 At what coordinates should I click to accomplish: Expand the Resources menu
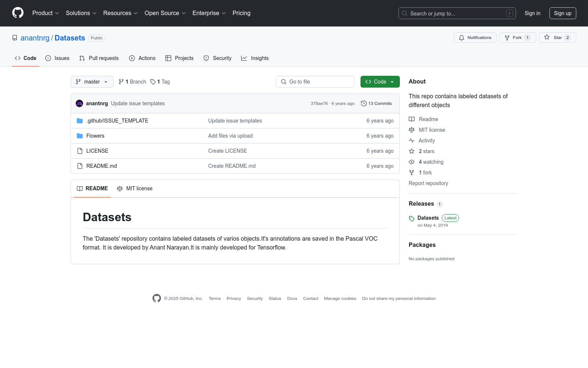121,13
